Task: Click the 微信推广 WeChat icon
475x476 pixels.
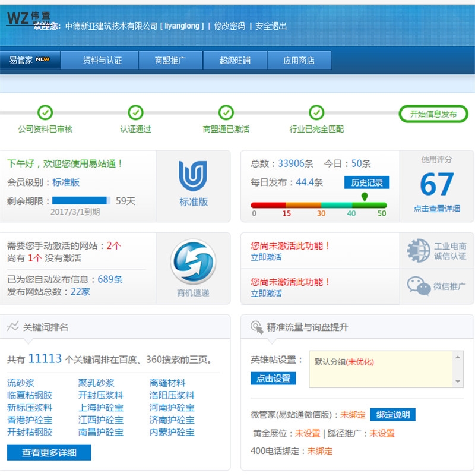Action: 419,286
